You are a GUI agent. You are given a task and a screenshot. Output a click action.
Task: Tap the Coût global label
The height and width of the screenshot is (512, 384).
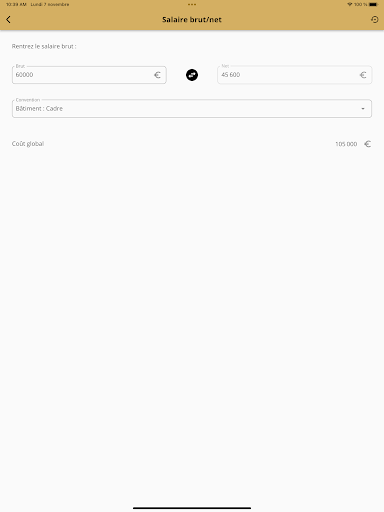(28, 144)
